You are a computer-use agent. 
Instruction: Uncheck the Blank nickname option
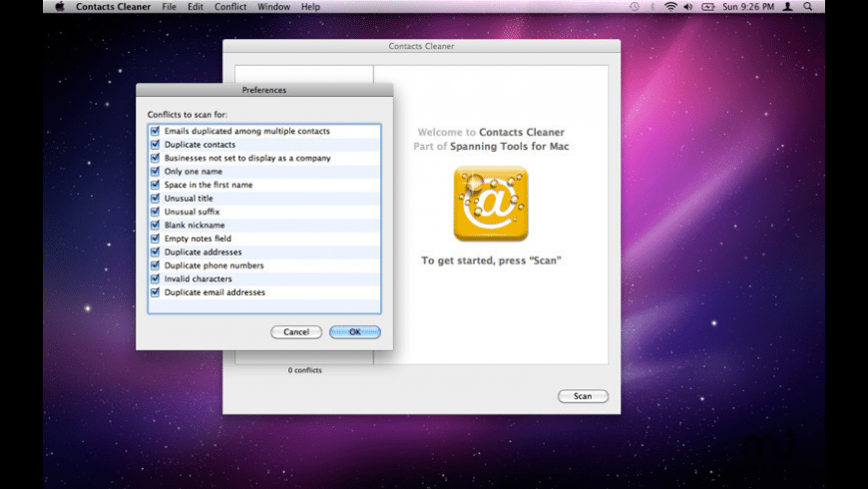(x=155, y=225)
